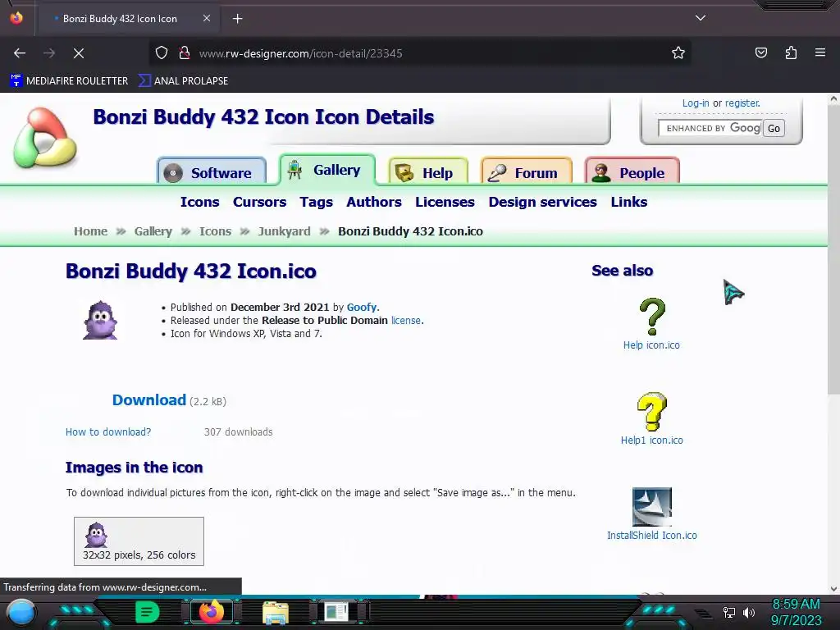Open How to download? help link
This screenshot has height=630, width=840.
(108, 431)
